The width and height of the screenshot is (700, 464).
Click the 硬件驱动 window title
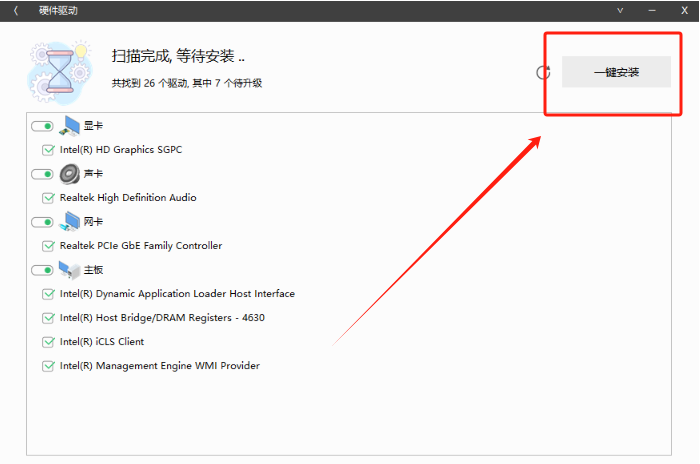tap(58, 11)
